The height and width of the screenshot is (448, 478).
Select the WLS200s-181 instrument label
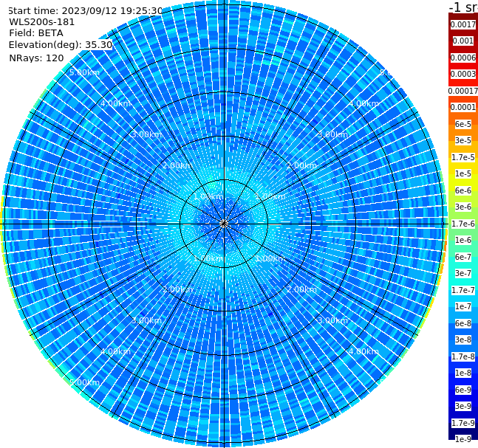pyautogui.click(x=42, y=22)
